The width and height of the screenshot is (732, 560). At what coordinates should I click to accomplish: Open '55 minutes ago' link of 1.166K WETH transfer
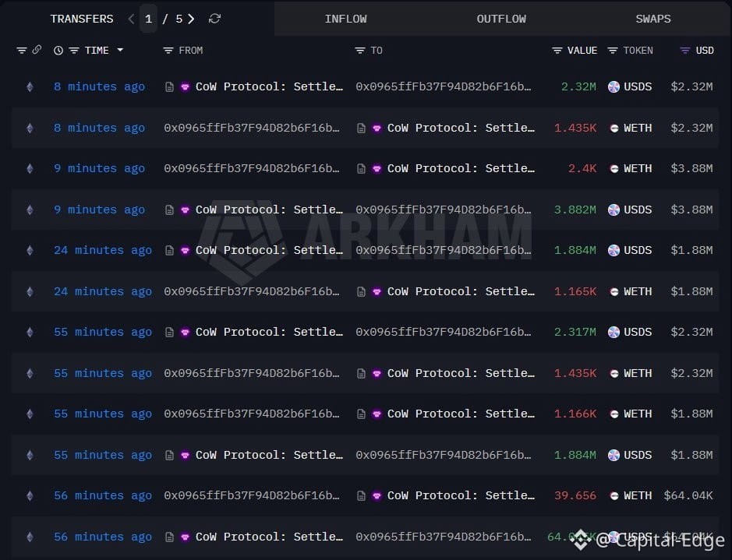[103, 414]
